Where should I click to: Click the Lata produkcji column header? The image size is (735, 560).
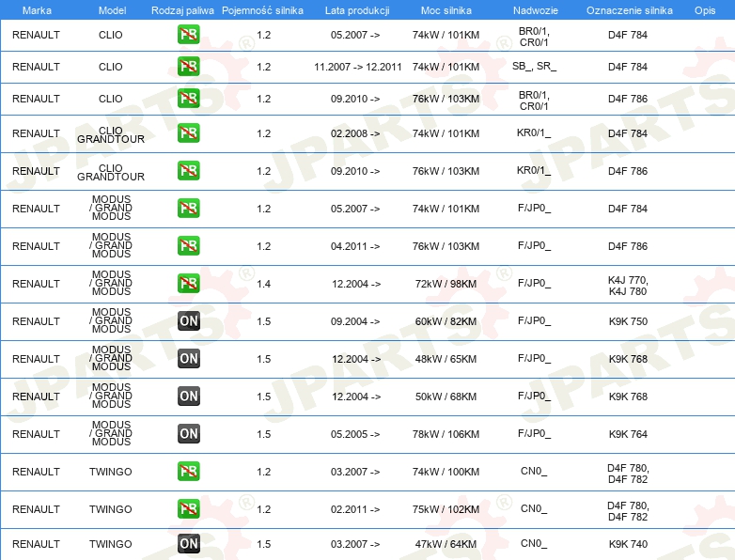[357, 10]
